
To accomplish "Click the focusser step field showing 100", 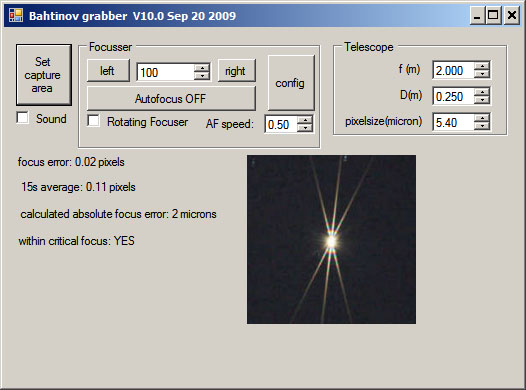I will 166,72.
